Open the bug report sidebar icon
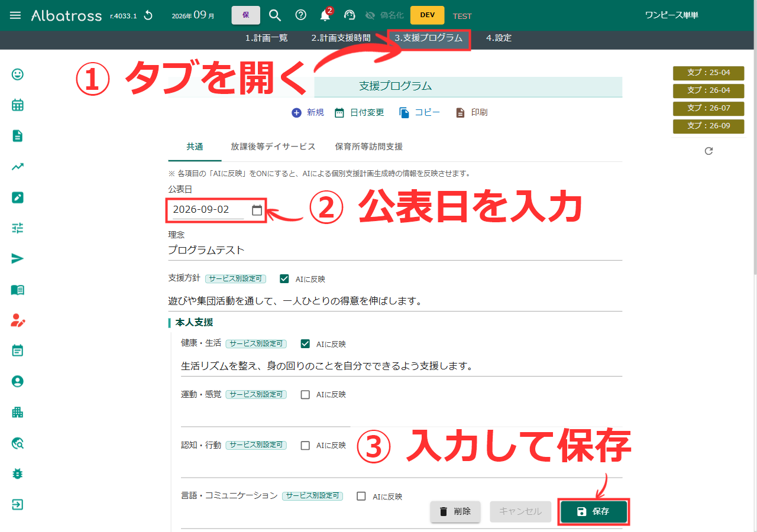Viewport: 757px width, 532px height. [18, 473]
